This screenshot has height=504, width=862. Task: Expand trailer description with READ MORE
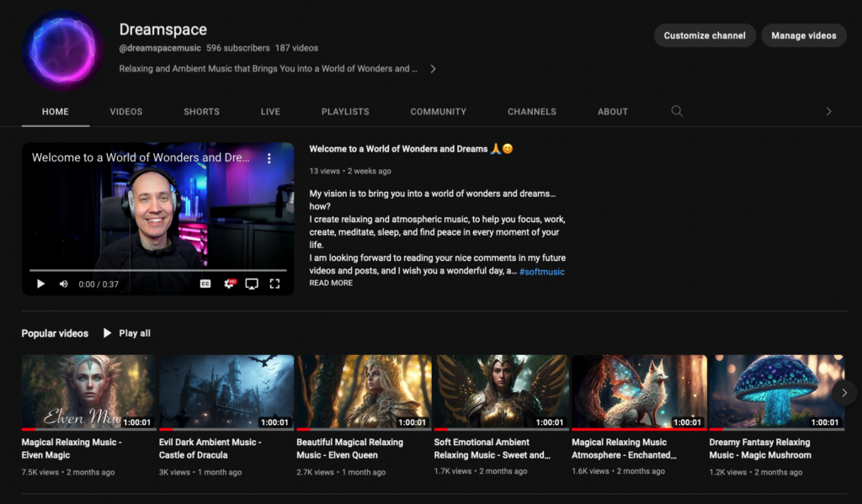tap(331, 283)
